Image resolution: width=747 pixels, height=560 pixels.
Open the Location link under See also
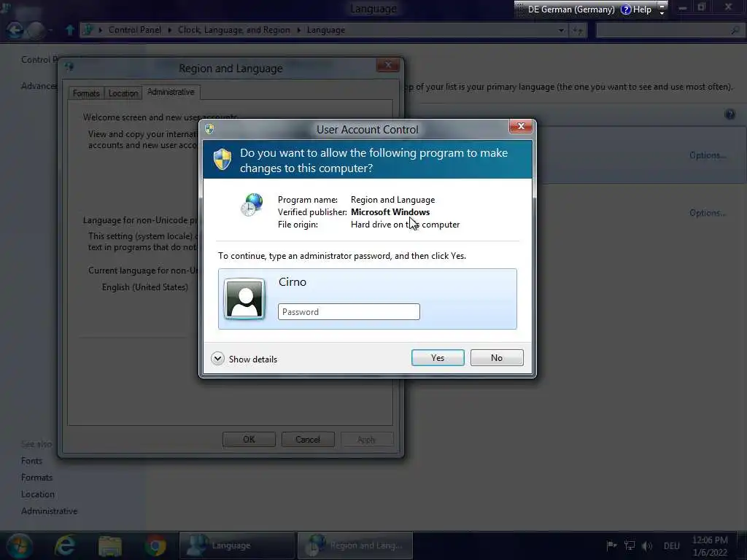38,494
